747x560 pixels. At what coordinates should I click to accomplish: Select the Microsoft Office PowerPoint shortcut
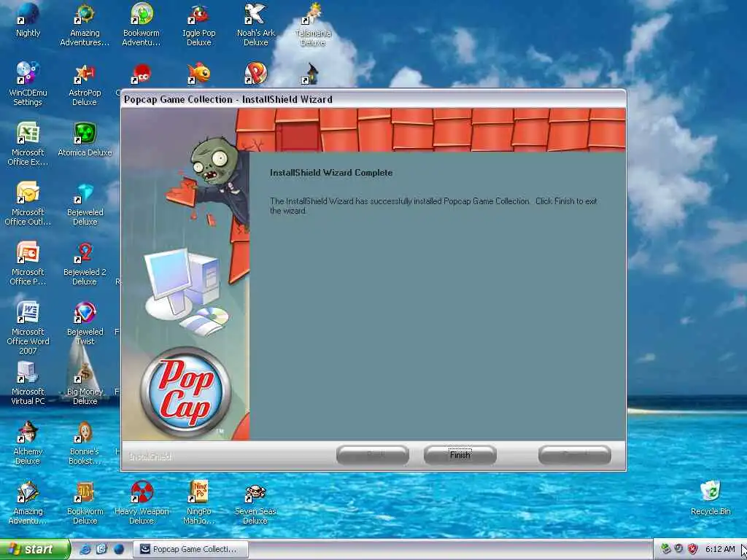coord(28,263)
